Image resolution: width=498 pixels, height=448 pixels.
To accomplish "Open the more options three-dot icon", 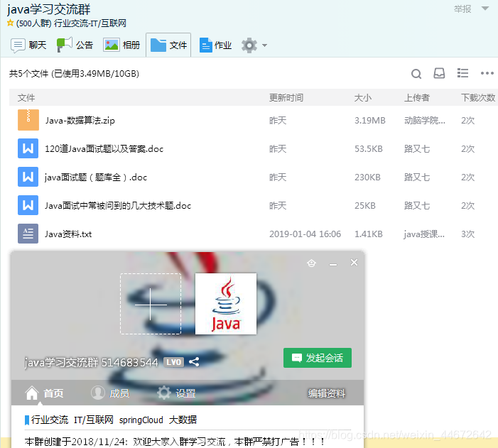I will pyautogui.click(x=487, y=73).
